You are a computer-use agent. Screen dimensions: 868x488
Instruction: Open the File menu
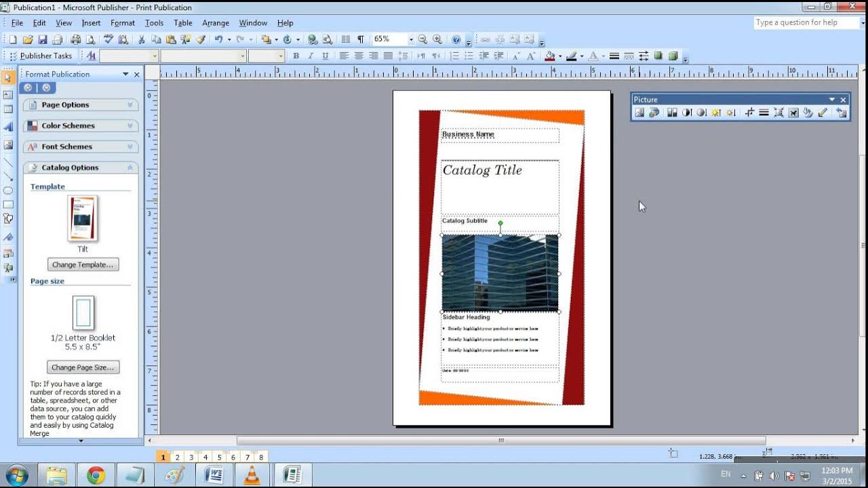tap(17, 23)
